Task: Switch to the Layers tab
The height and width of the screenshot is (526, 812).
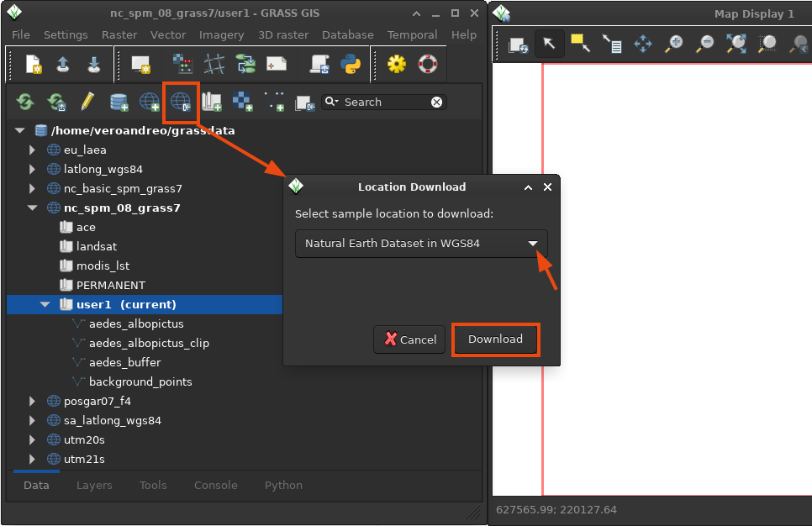Action: click(94, 485)
